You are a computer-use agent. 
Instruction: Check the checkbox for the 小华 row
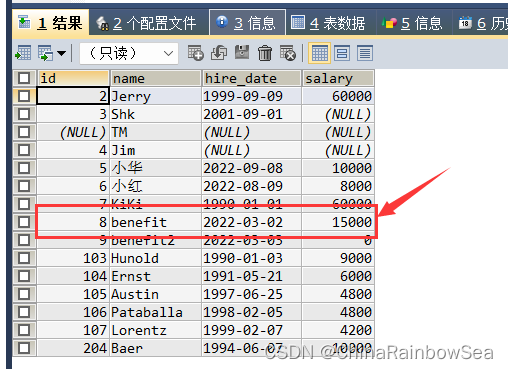24,168
